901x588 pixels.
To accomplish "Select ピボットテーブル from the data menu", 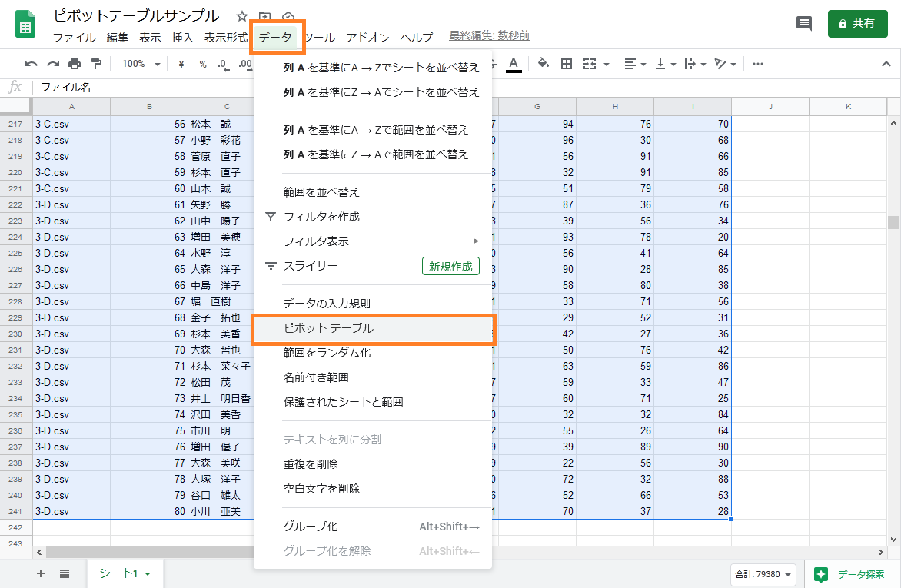I will tap(328, 328).
